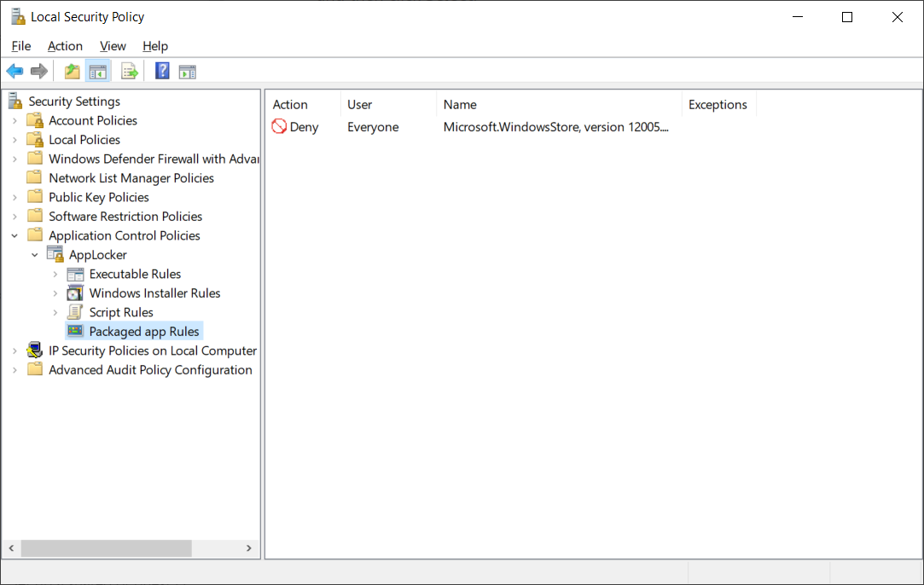Select Script Rules in the tree

click(121, 312)
